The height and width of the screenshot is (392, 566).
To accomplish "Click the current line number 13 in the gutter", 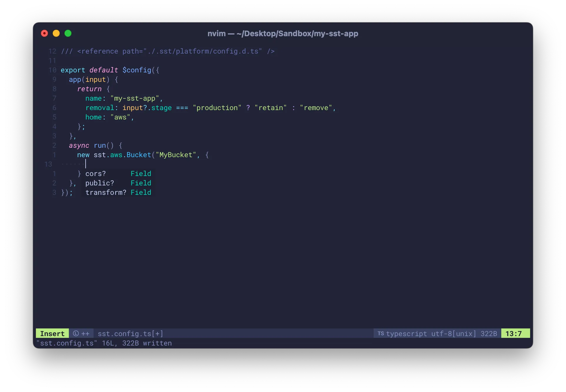I will tap(48, 164).
